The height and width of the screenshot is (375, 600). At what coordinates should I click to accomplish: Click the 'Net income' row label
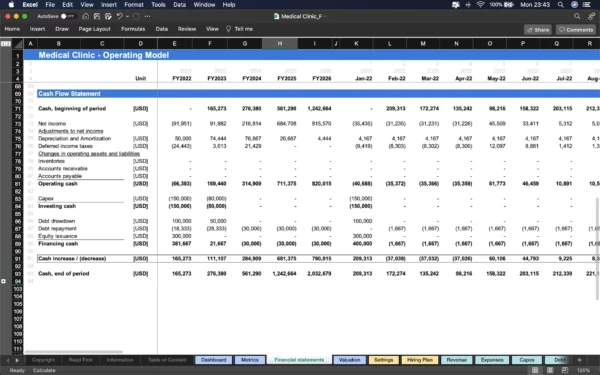point(52,124)
